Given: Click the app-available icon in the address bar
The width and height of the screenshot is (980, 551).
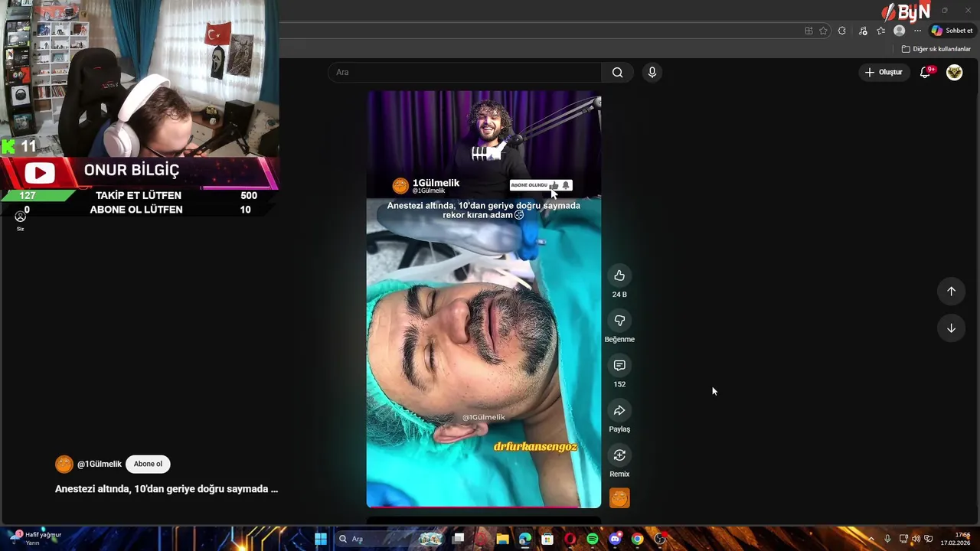Looking at the screenshot, I should tap(808, 31).
